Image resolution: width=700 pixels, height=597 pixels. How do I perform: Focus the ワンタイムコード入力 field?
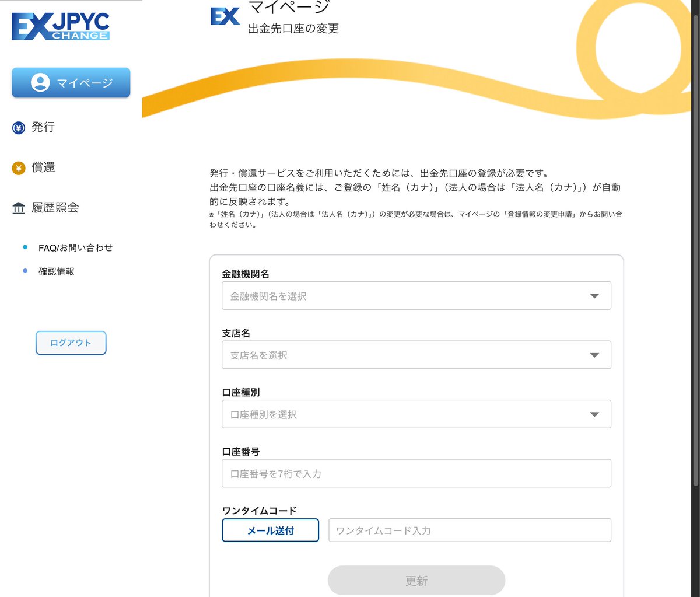click(x=470, y=530)
